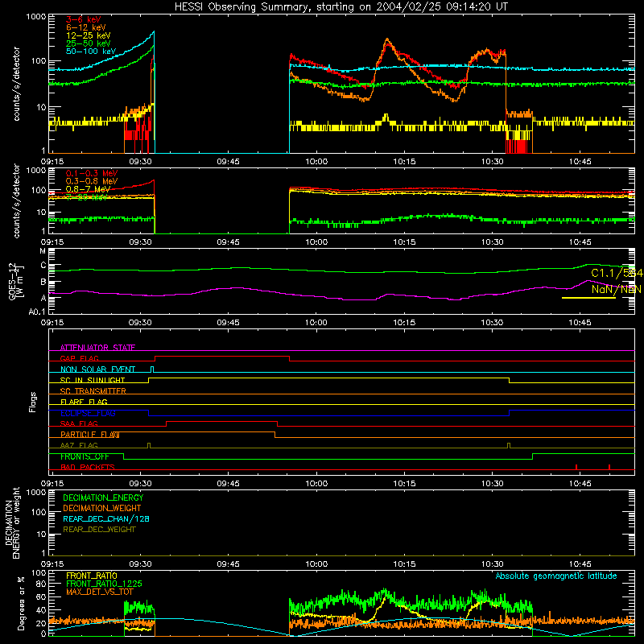This screenshot has width=644, height=644.
Task: Click the ECLIPSE_FLAG label
Action: 88,413
